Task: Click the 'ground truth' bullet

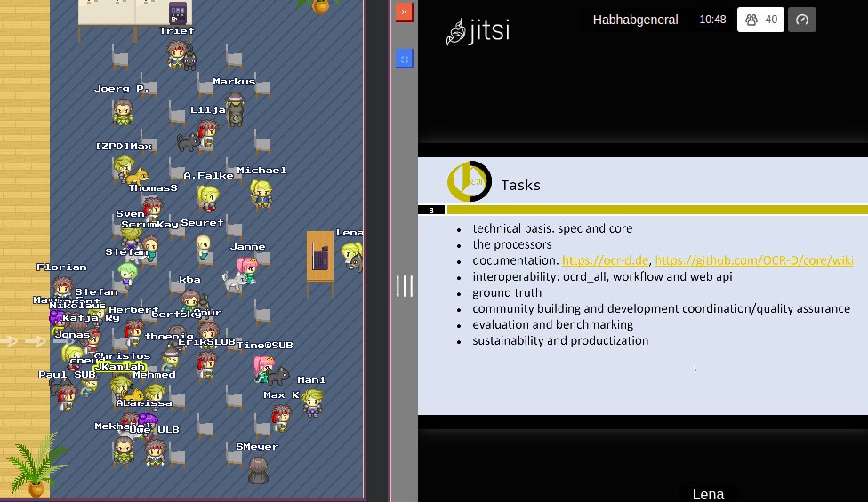Action: coord(507,292)
